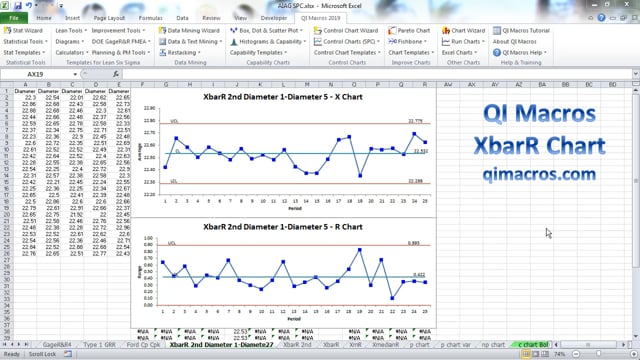640x360 pixels.
Task: Click About QI Macros
Action: pyautogui.click(x=514, y=42)
